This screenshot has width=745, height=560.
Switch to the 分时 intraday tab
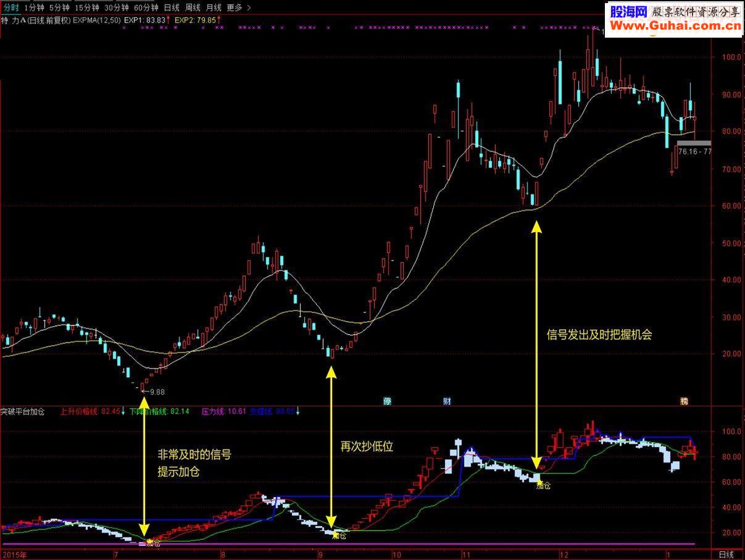tap(11, 7)
